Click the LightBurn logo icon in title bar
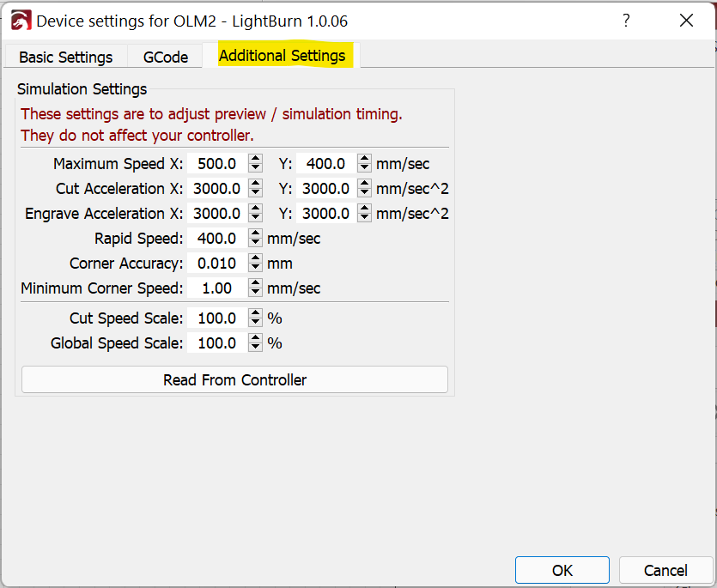The width and height of the screenshot is (717, 588). 21,21
